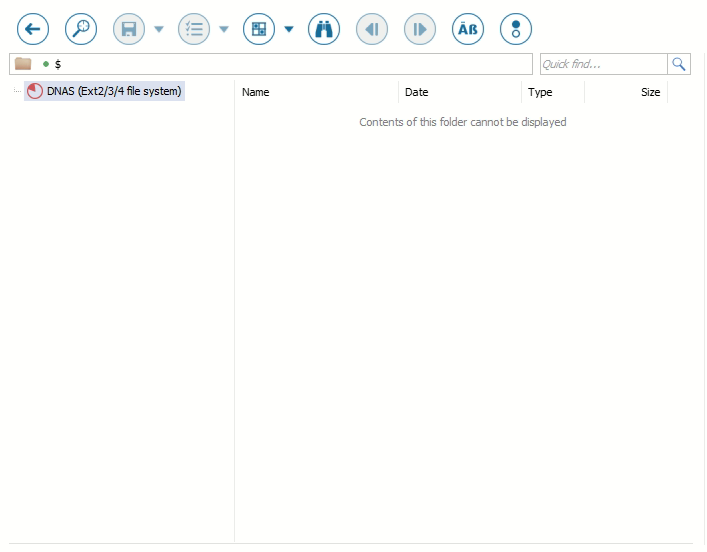Click the ÄB character encoding icon
This screenshot has height=552, width=707.
[x=468, y=29]
